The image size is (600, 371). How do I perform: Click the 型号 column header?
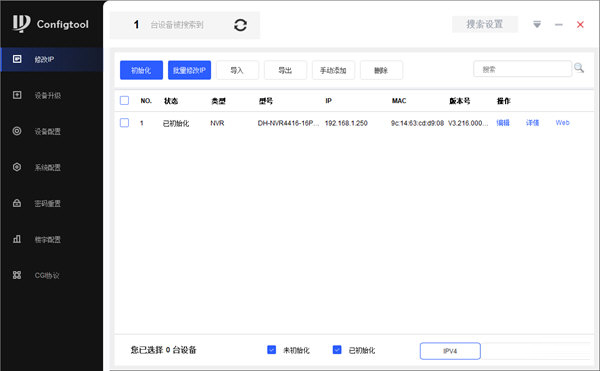(x=266, y=101)
